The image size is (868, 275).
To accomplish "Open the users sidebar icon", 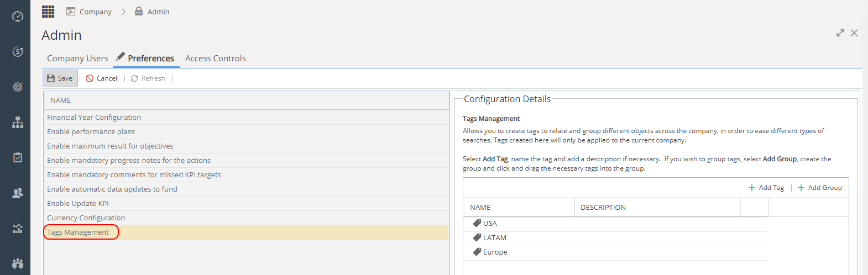I will coord(18,193).
